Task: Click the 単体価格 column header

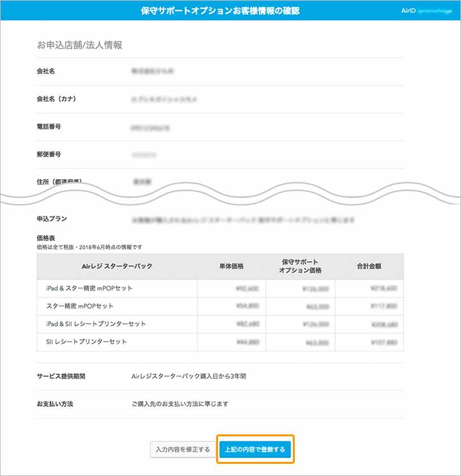Action: [x=231, y=266]
